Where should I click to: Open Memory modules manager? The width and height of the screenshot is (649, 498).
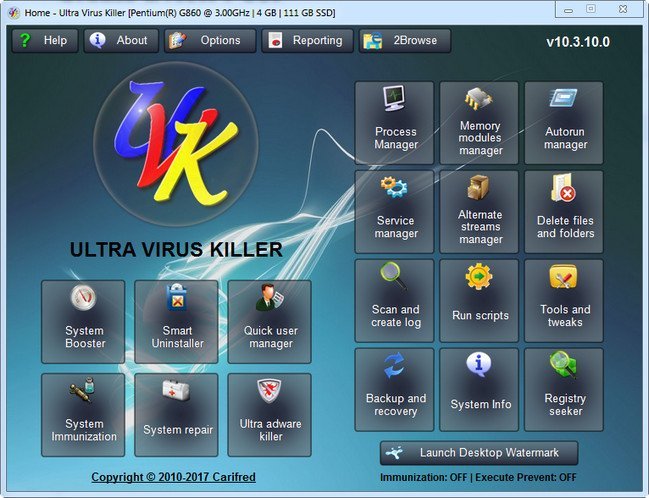[x=479, y=123]
